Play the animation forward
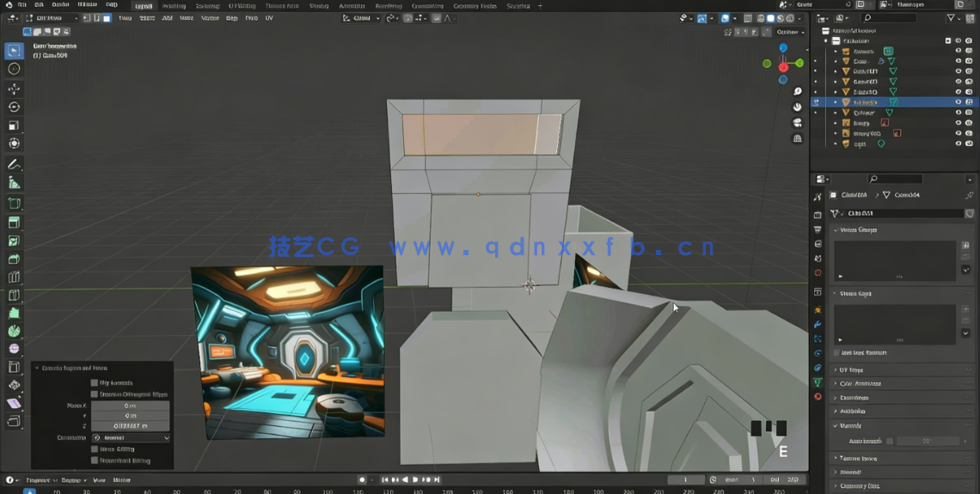Image resolution: width=980 pixels, height=494 pixels. (415, 479)
